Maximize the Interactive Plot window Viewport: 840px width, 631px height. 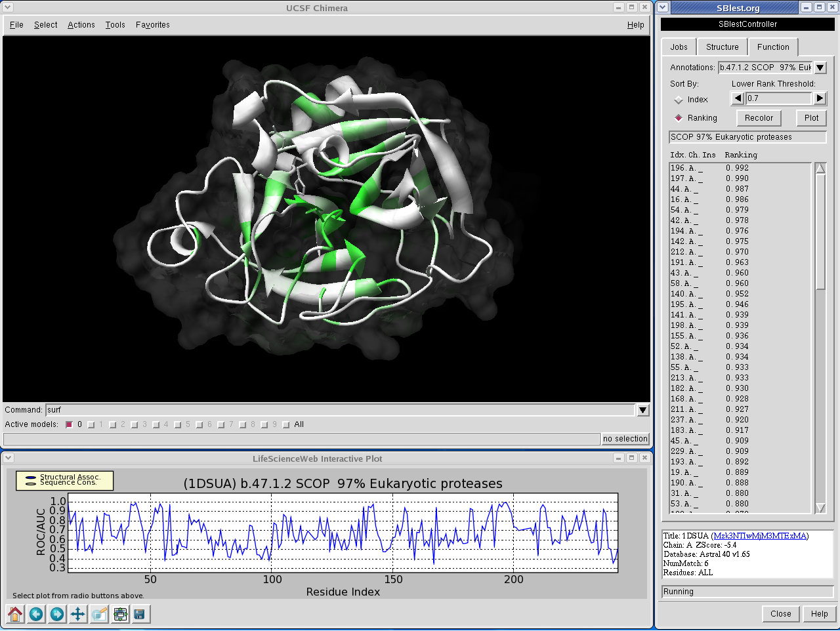(x=631, y=458)
